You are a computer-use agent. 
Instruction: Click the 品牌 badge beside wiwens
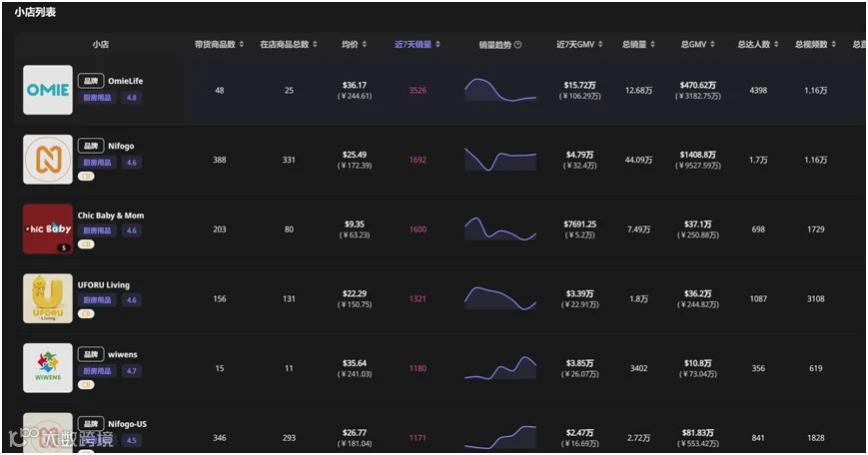tap(91, 354)
